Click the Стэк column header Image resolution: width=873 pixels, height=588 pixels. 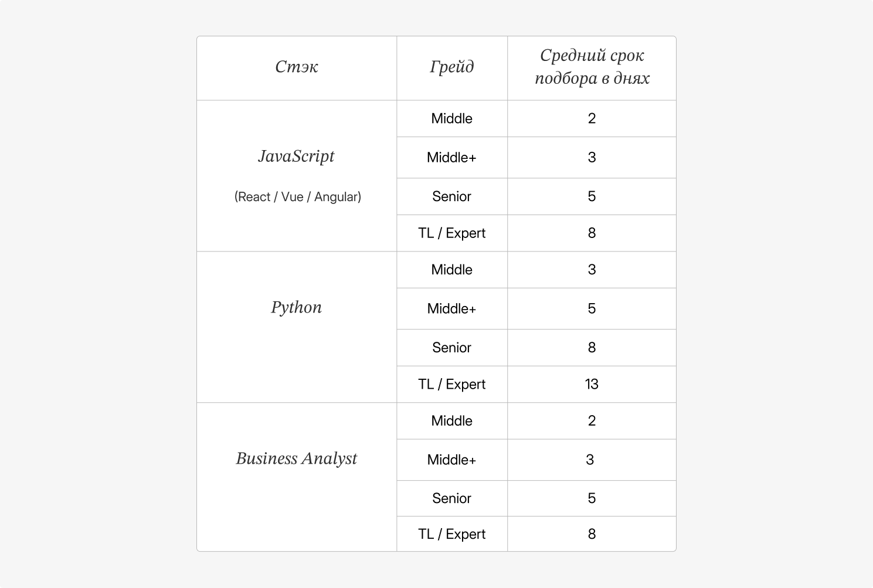(x=297, y=67)
